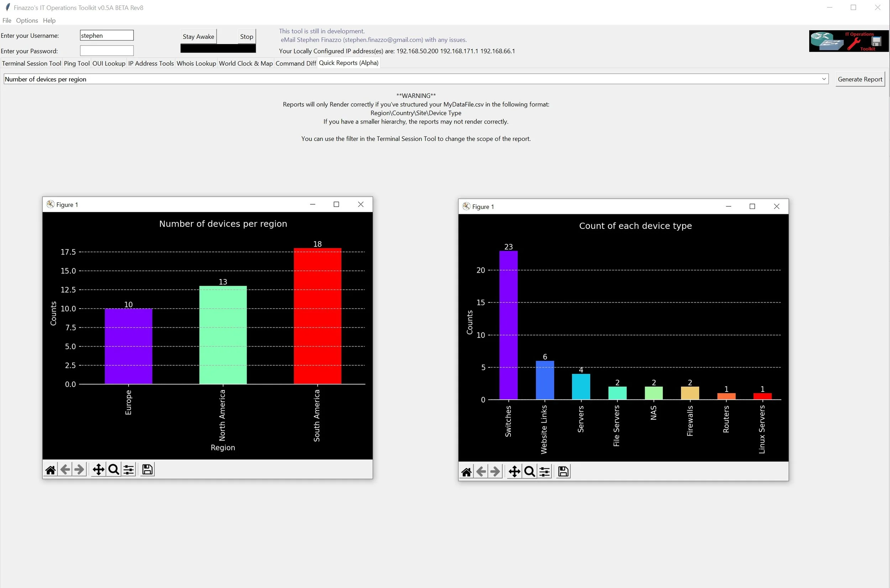Switch to the Ping Tool tab
The height and width of the screenshot is (588, 890).
pyautogui.click(x=77, y=63)
